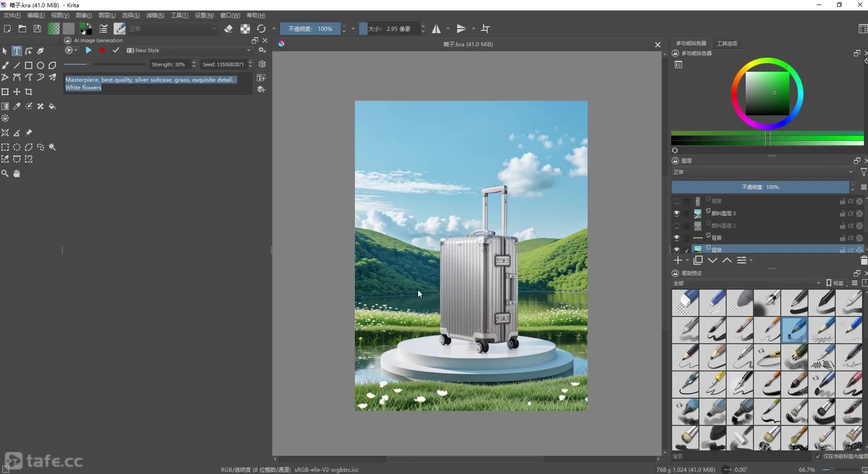The image size is (868, 474).
Task: Click the prompt text field
Action: 158,84
